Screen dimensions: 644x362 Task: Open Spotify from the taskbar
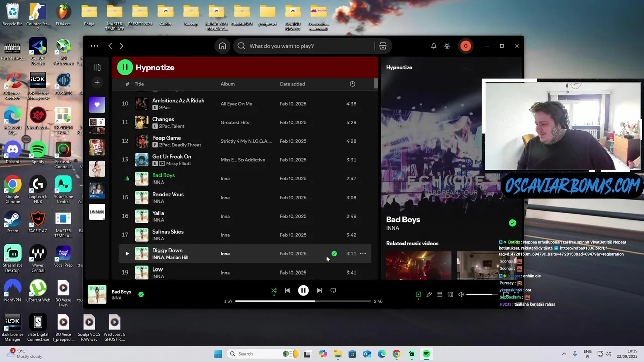point(426,354)
